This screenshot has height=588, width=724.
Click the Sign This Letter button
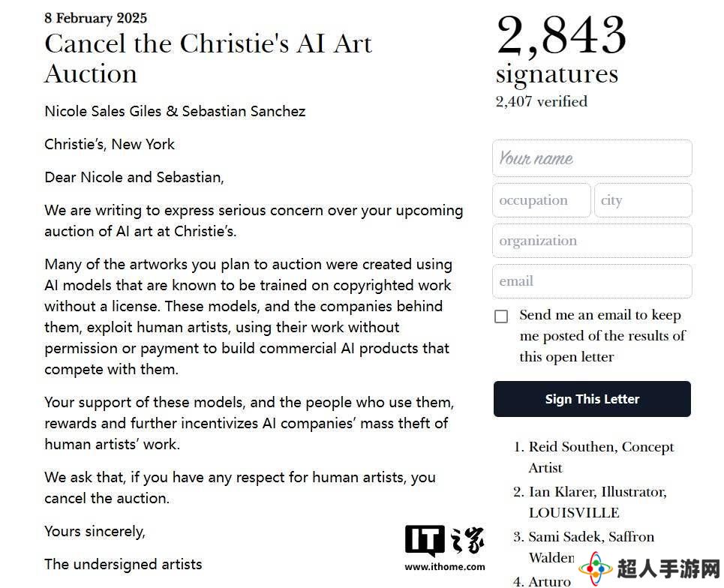pyautogui.click(x=592, y=399)
